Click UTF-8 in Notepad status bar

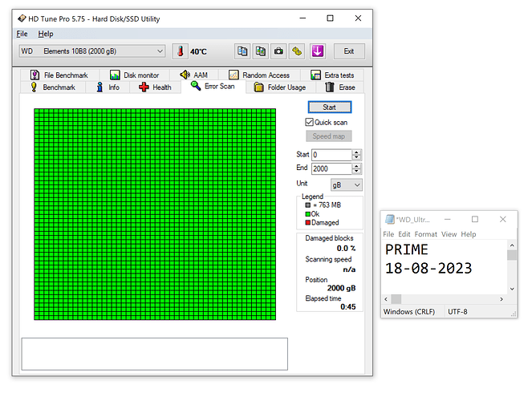[x=457, y=311]
